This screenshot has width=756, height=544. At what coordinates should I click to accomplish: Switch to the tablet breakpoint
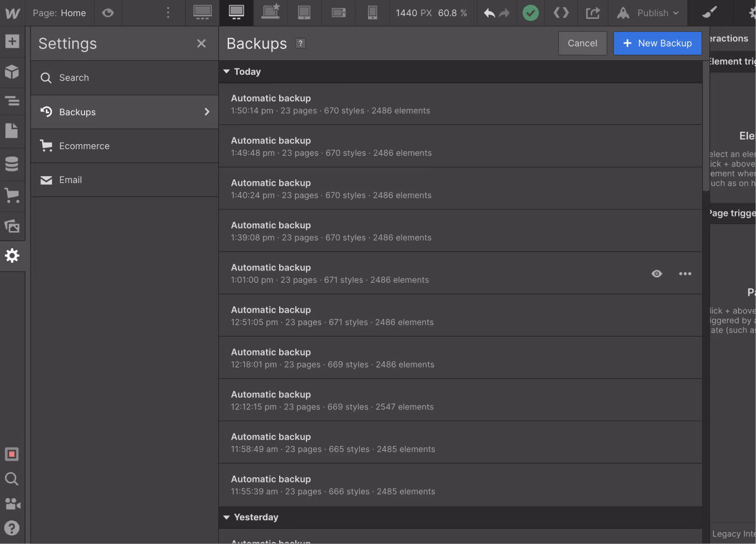tap(304, 13)
